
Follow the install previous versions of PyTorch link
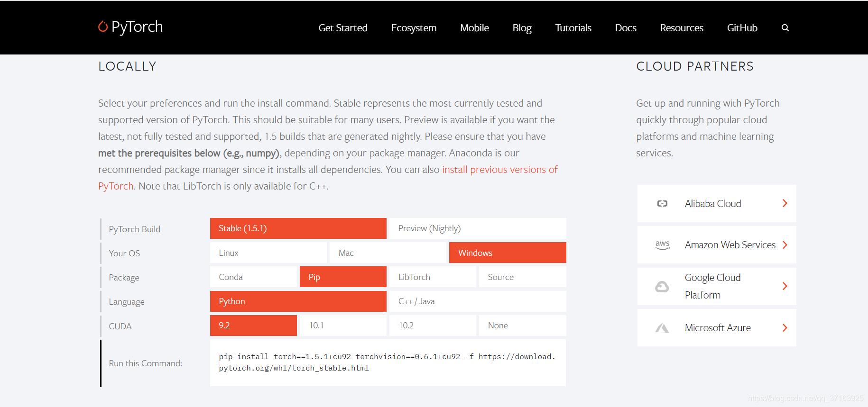coord(499,170)
